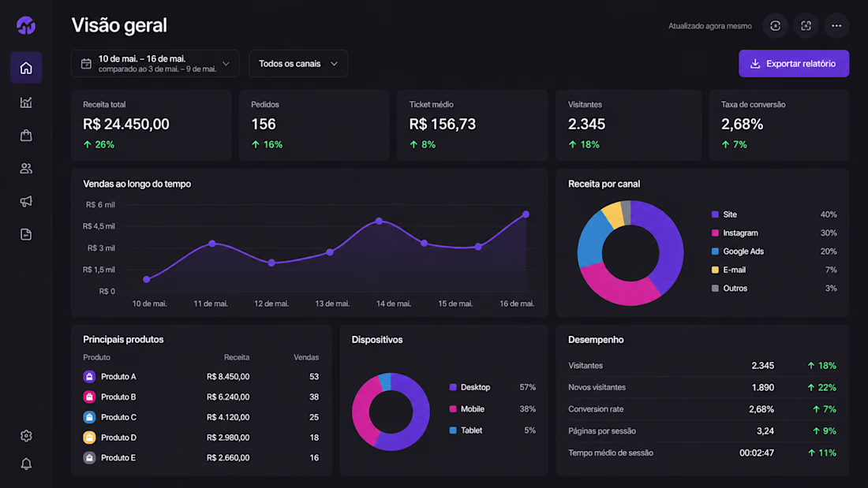
Task: Click the Ticket médio card
Action: [472, 125]
